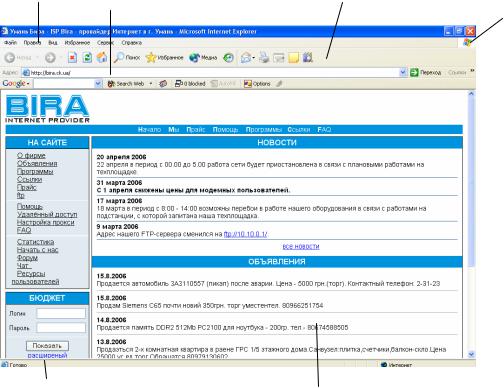504x388 pixels.
Task: Click the Google toolbar news/PageRank icon
Action: click(x=163, y=84)
